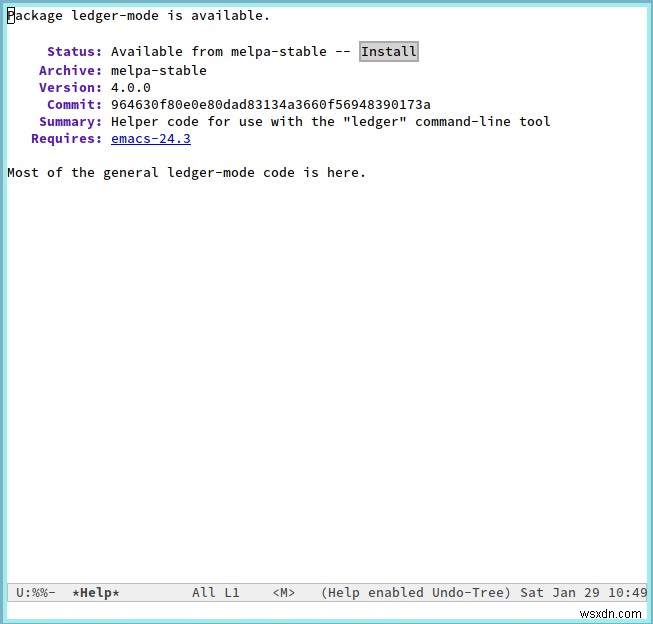Click the 'Package ledger-mode is available.' heading line

click(x=138, y=16)
